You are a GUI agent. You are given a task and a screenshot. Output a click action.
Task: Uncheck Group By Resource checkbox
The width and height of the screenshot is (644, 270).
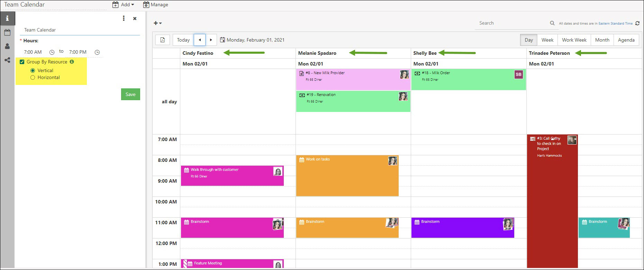[22, 62]
